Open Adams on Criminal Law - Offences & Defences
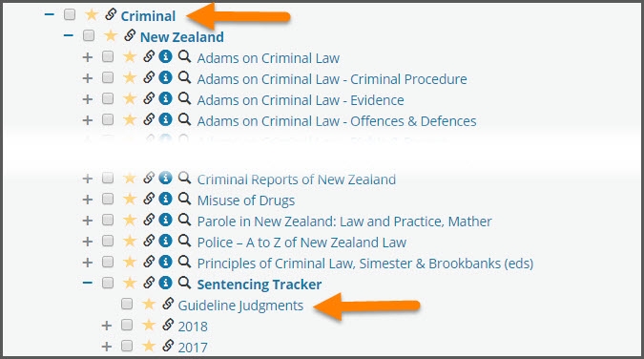The image size is (644, 359). tap(337, 121)
